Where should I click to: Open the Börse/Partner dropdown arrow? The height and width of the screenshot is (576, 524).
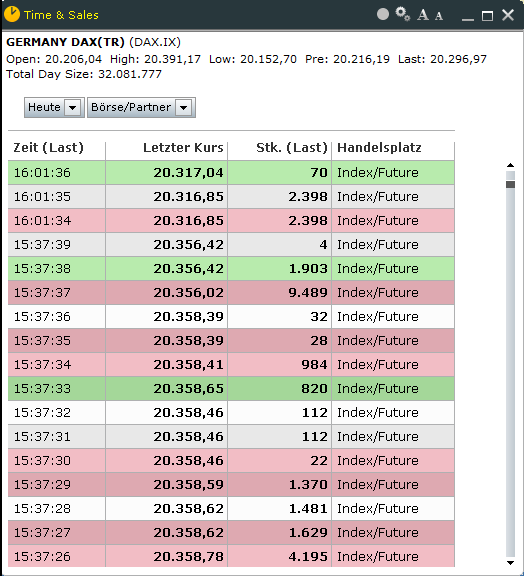click(183, 108)
